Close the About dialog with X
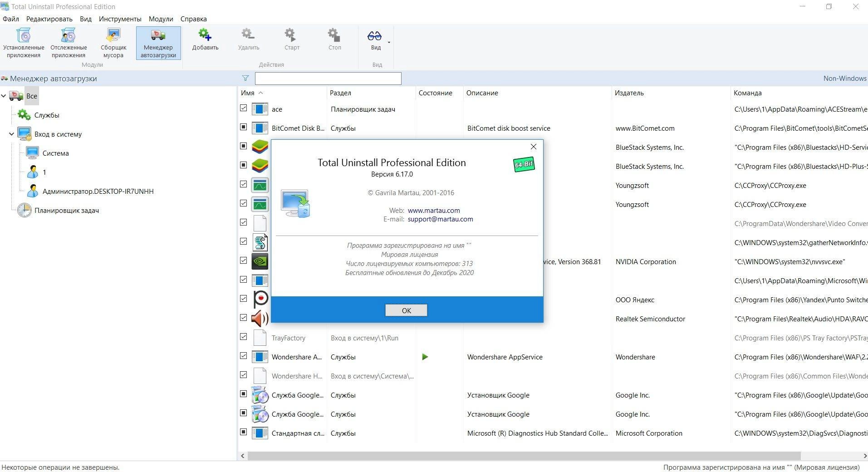Image resolution: width=868 pixels, height=472 pixels. point(534,147)
